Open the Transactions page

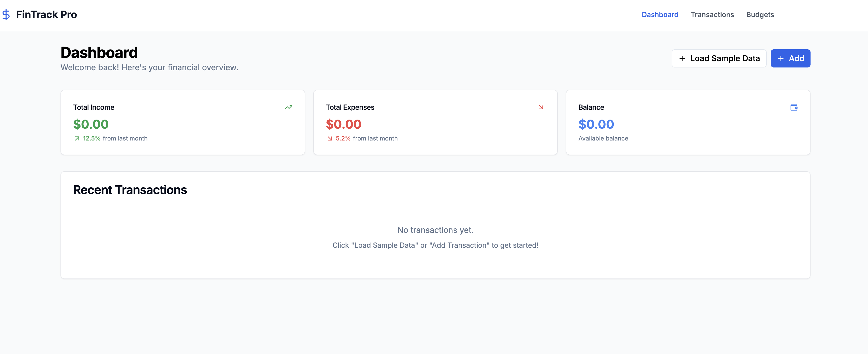click(x=712, y=14)
